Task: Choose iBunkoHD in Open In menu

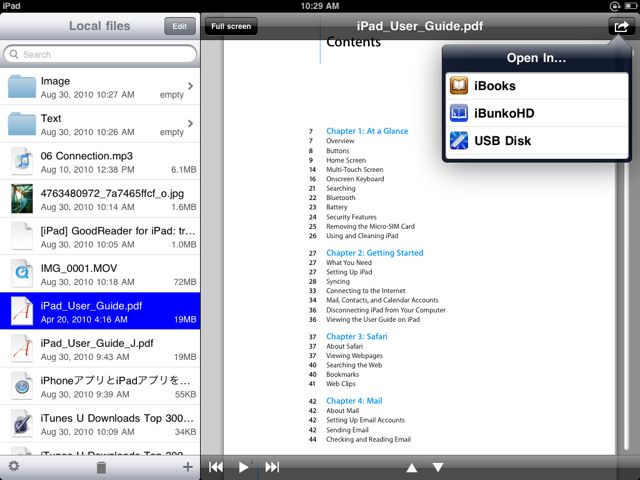Action: pyautogui.click(x=537, y=113)
